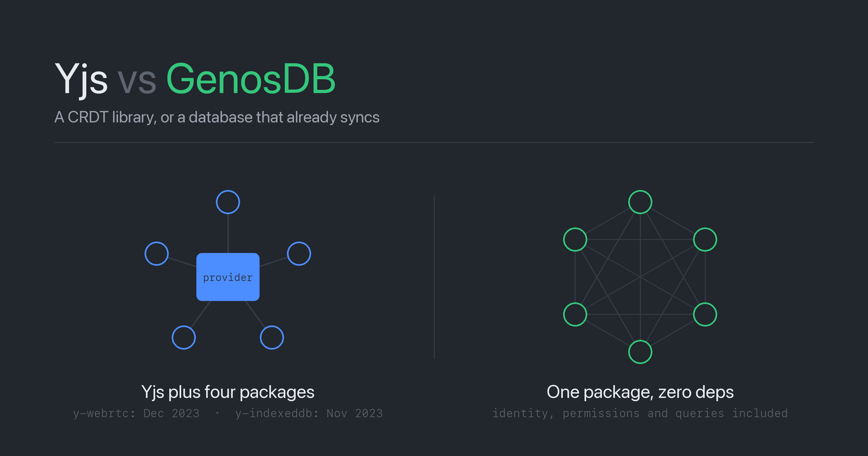Click the blue node right of provider

(x=299, y=254)
